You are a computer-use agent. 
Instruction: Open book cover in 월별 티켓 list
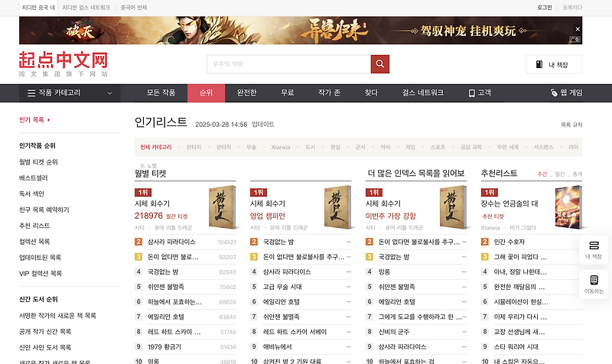coord(222,207)
